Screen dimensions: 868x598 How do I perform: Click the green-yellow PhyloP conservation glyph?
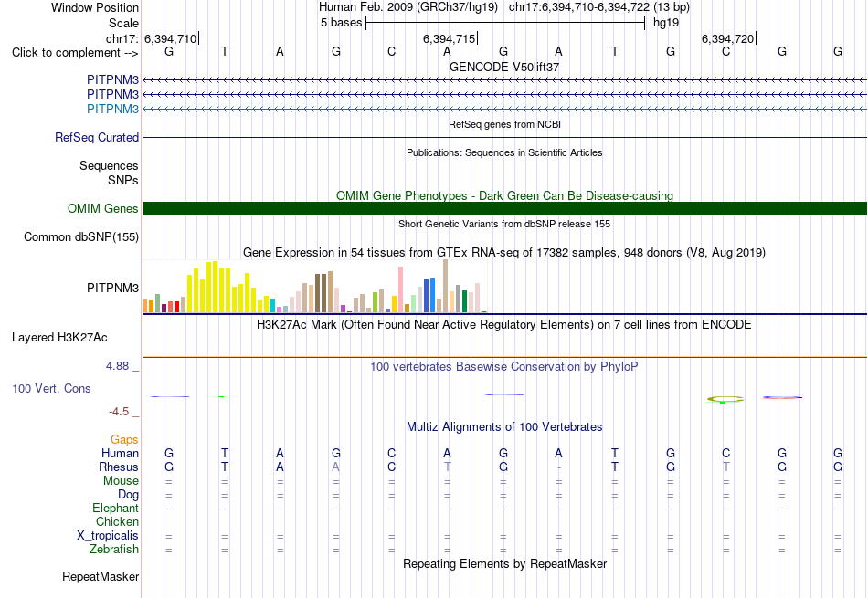(x=725, y=399)
